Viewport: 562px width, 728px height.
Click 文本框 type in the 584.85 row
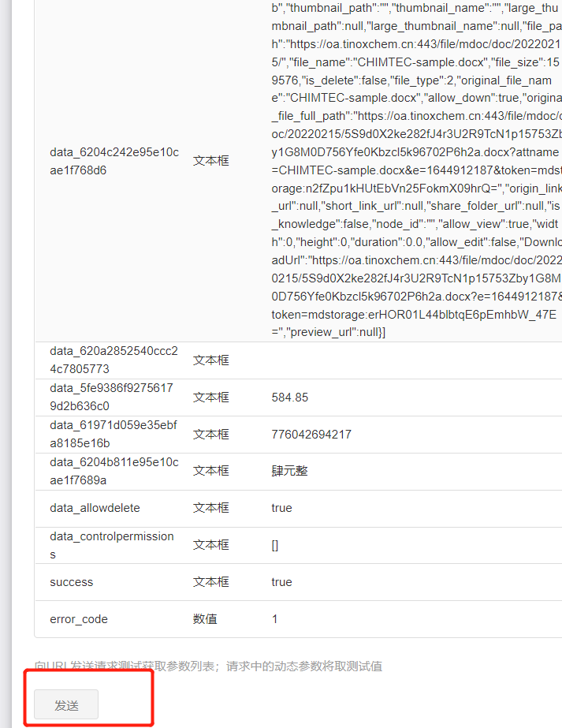point(211,398)
